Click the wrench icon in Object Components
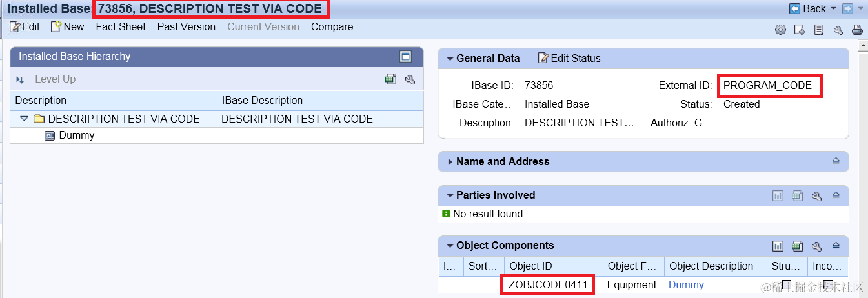 point(816,246)
